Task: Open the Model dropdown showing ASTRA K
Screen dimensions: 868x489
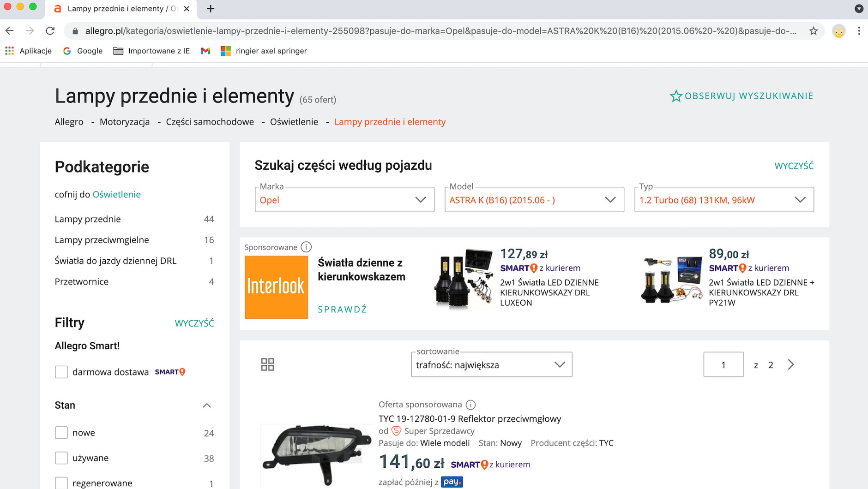Action: [x=534, y=199]
